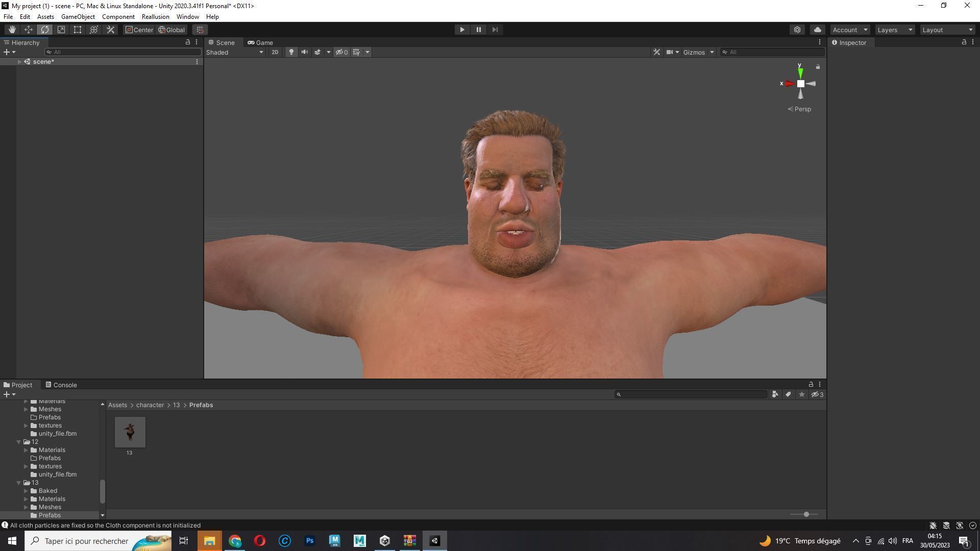Search by type in Project window
This screenshot has width=980, height=551.
click(x=775, y=394)
